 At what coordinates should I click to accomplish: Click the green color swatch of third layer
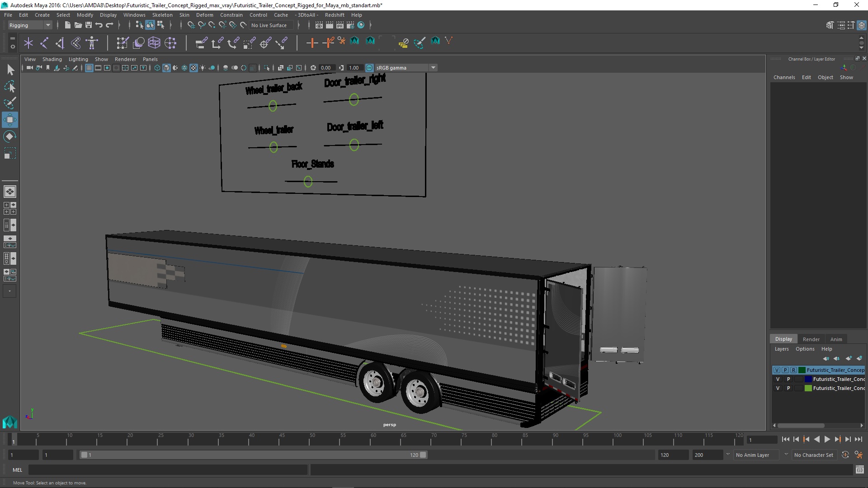coord(808,388)
